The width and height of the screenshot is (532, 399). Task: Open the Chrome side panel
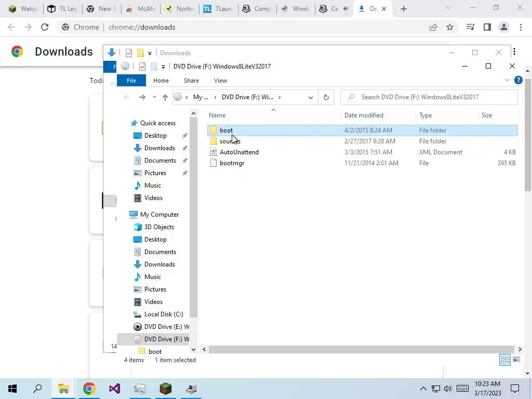[487, 27]
